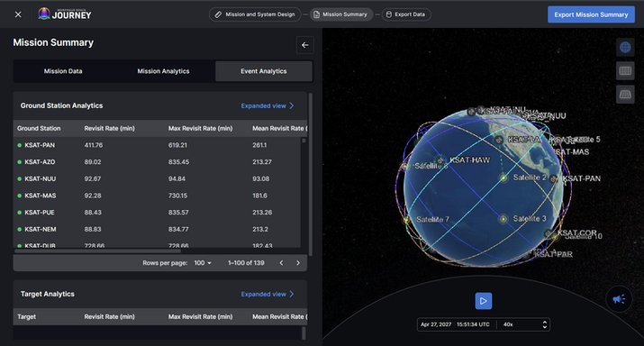This screenshot has width=644, height=346.
Task: Close the mission with the X icon
Action: tap(18, 14)
